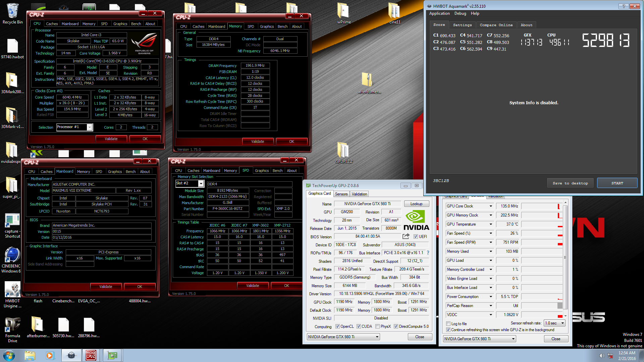Open the Power Consumption sensor dropdown
The width and height of the screenshot is (644, 362).
pos(491,297)
